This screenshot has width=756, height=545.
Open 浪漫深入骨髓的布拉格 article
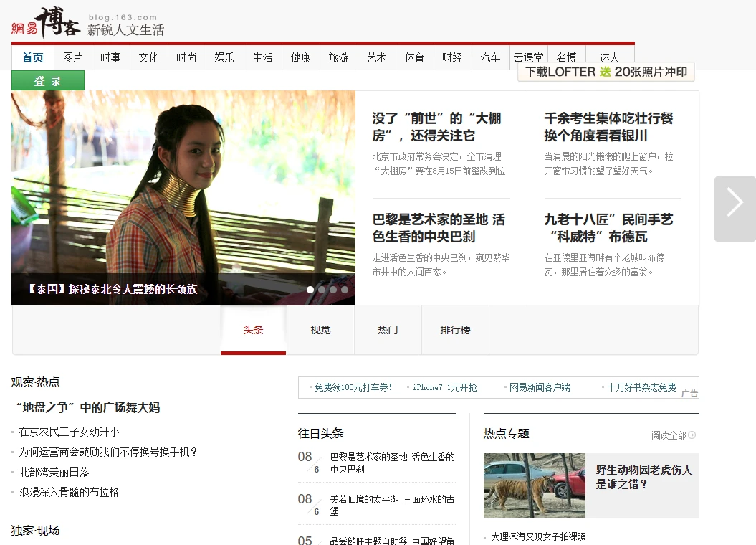[69, 493]
